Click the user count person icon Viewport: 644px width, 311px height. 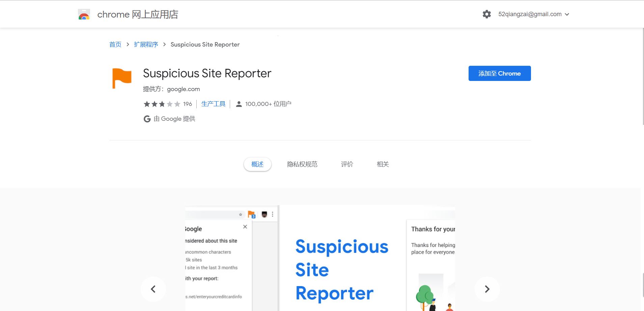click(x=239, y=104)
